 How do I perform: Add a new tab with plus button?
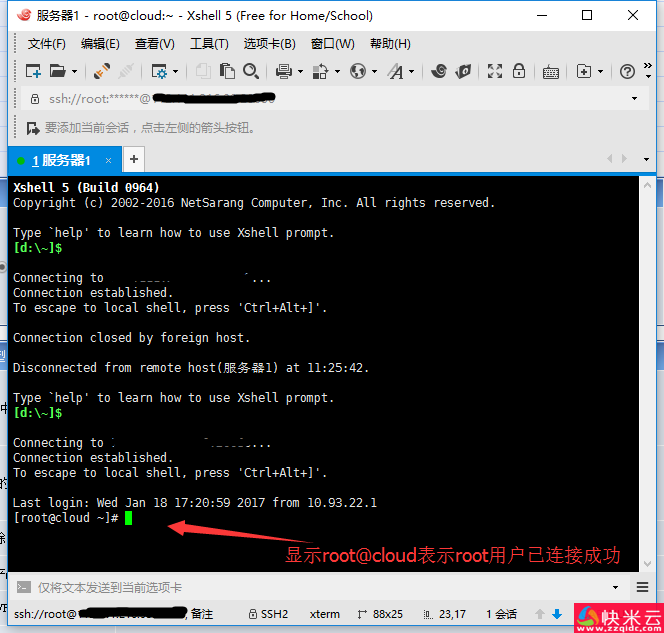pos(134,159)
